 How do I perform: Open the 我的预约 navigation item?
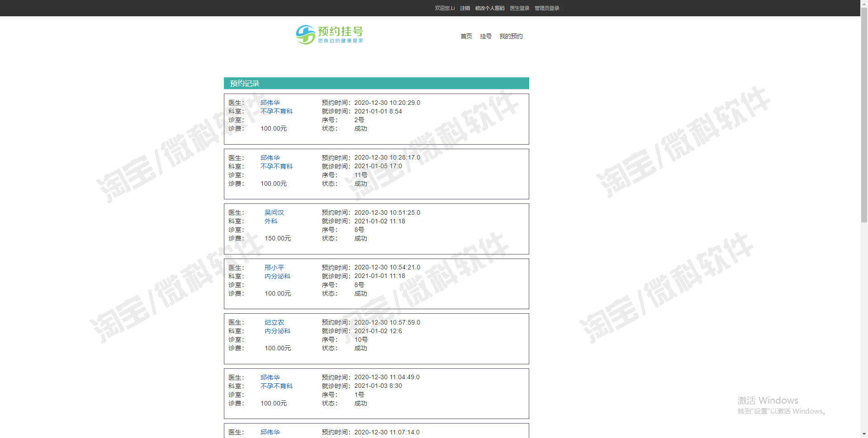pos(511,36)
